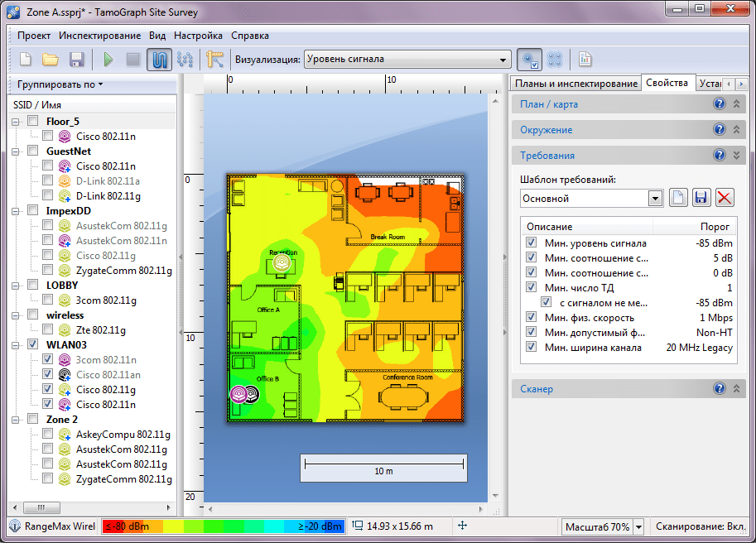Click the New project toolbar icon
Screen dimensions: 756x543
[26, 60]
